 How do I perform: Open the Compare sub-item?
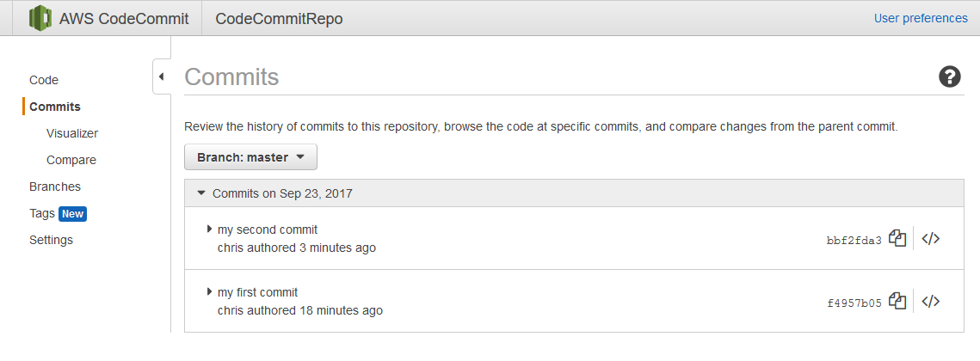(x=71, y=161)
